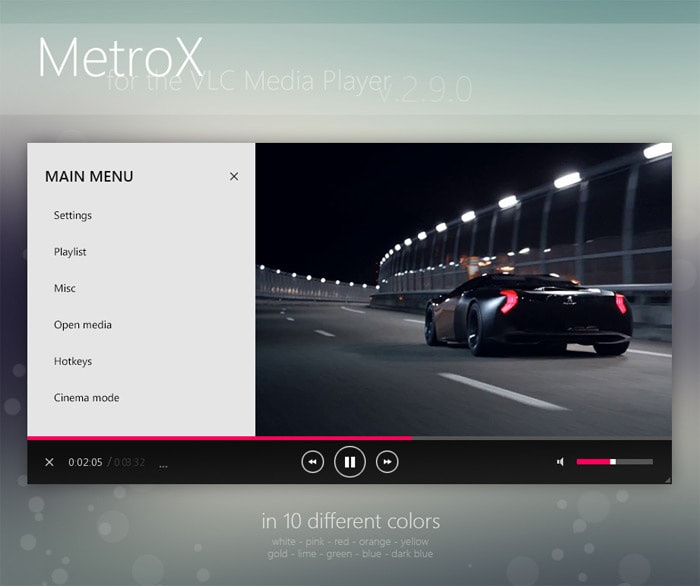Click the X icon in control bar
The width and height of the screenshot is (700, 586).
tap(49, 462)
